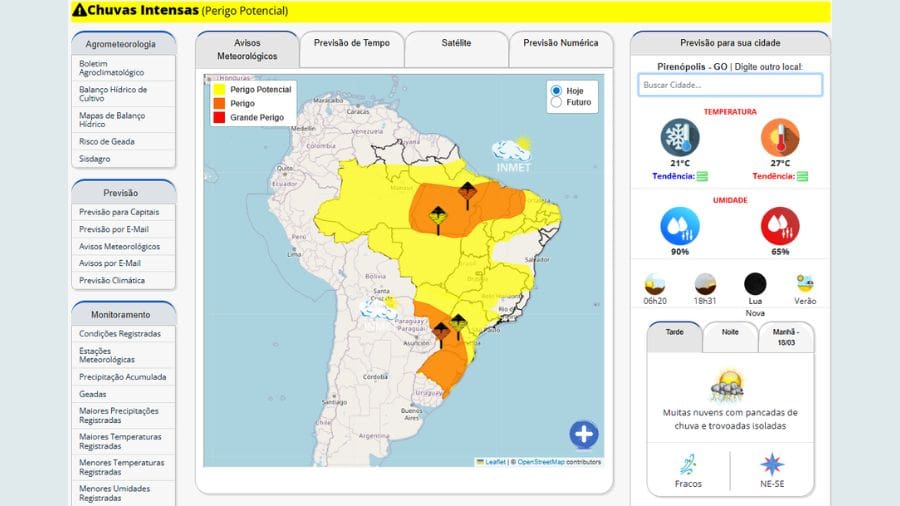Click the red 65% humidity icon
The image size is (900, 506).
click(x=780, y=226)
